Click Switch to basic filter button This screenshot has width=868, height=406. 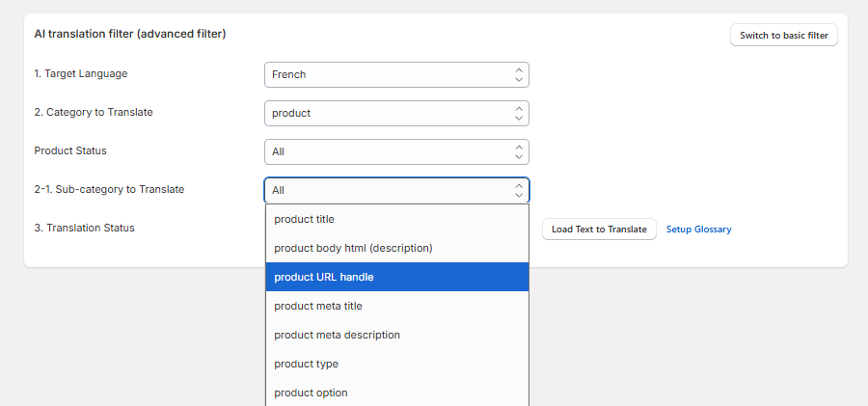tap(784, 36)
